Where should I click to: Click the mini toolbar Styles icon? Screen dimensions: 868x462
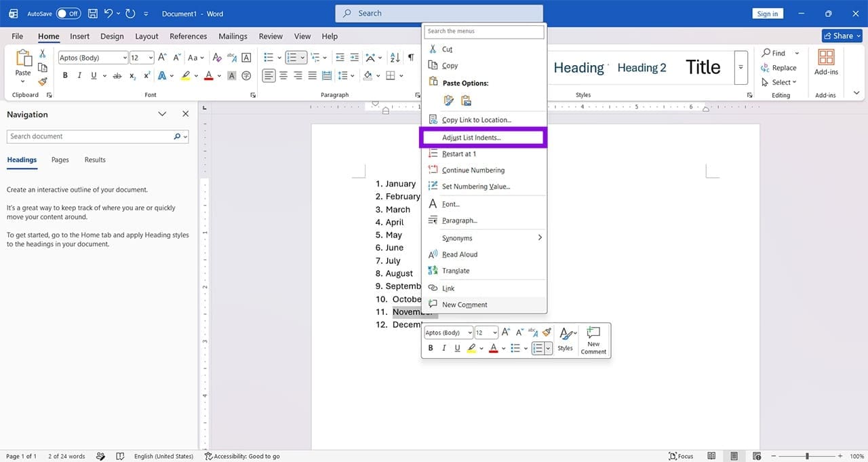coord(566,339)
